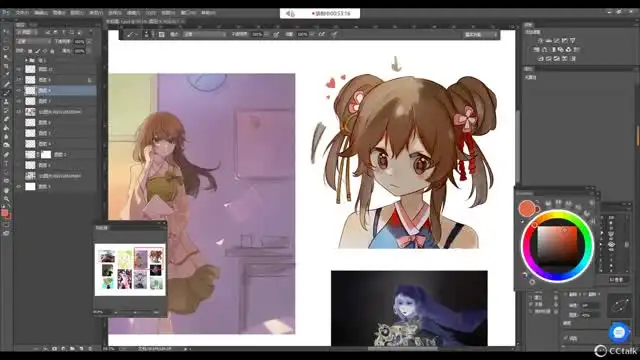Click the blue chat bubble button

[x=619, y=332]
